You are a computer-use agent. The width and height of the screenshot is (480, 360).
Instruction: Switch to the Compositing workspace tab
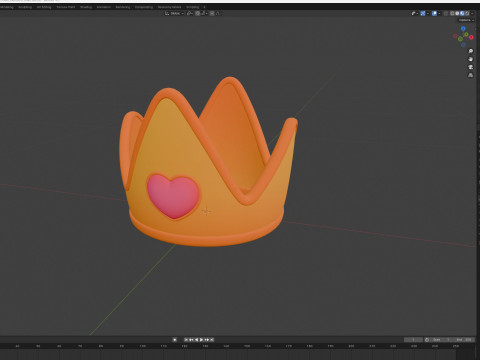point(144,7)
